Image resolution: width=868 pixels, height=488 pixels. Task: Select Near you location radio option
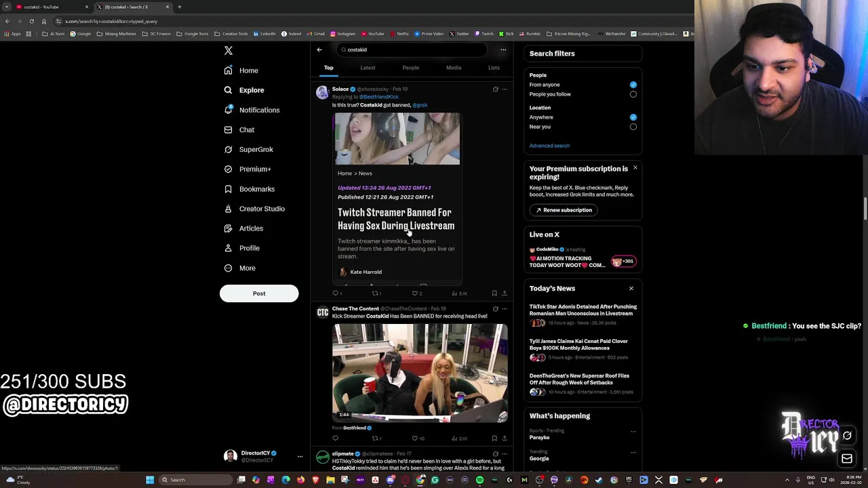coord(633,127)
